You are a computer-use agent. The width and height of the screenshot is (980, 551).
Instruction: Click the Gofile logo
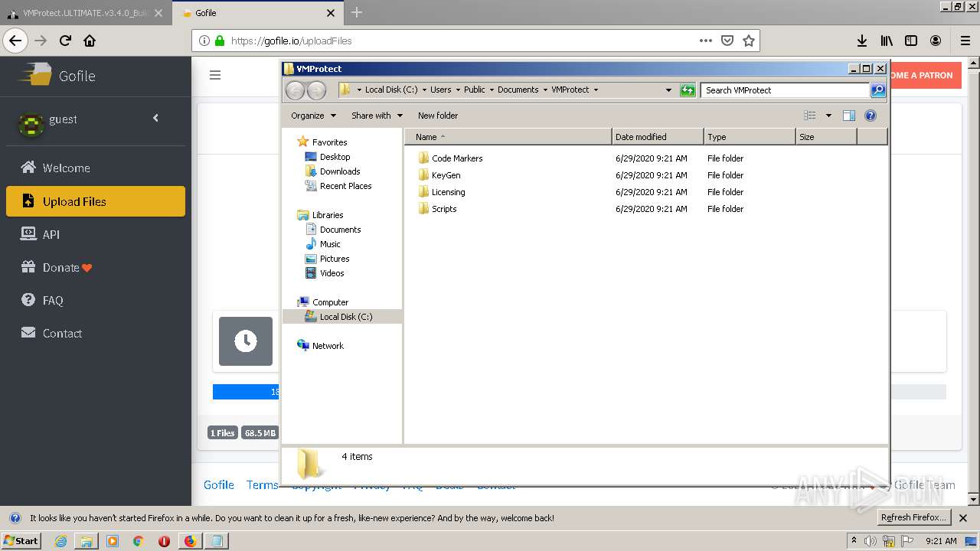pyautogui.click(x=57, y=76)
